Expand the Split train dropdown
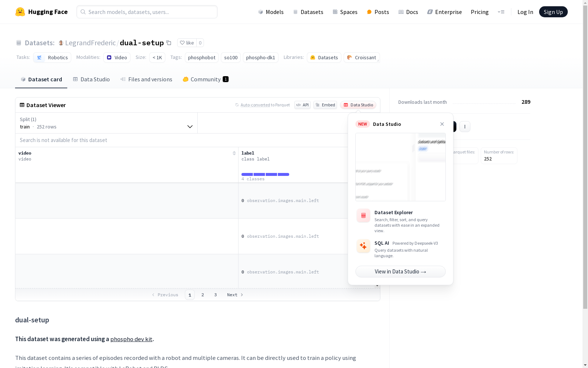The height and width of the screenshot is (368, 588). tap(107, 123)
